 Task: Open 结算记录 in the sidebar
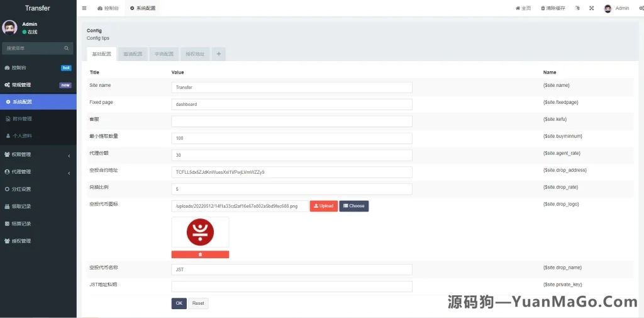point(38,224)
